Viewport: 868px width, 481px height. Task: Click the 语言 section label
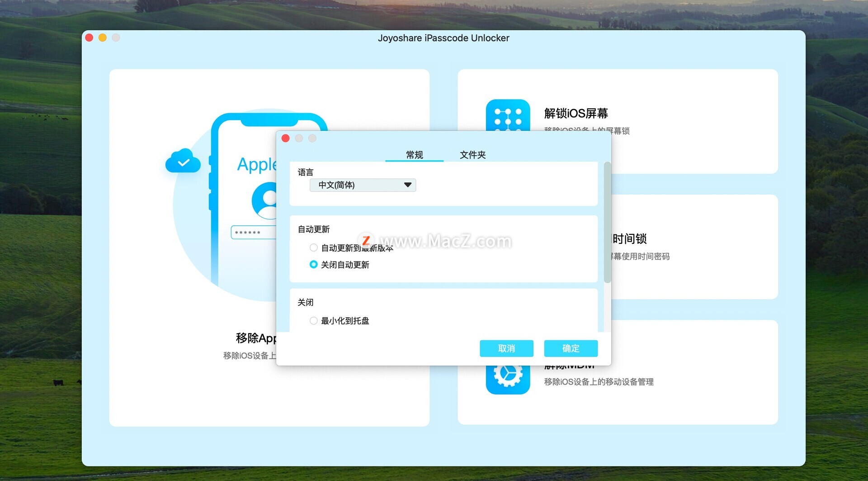point(306,172)
